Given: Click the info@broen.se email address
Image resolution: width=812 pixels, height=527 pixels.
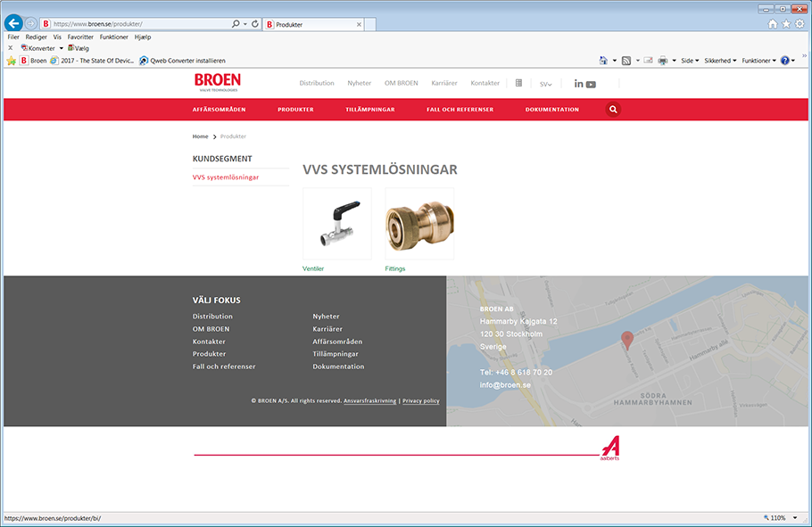Looking at the screenshot, I should [505, 385].
